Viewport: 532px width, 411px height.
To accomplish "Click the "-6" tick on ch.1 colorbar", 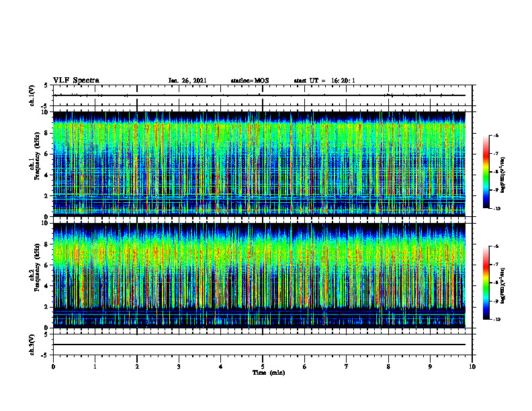I will [496, 135].
